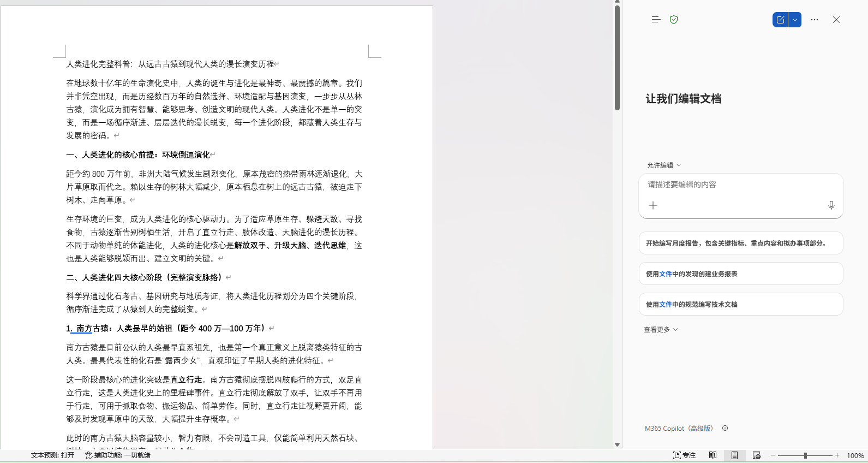Viewport: 868px width, 463px height.
Task: Click the document scrollbar up arrow
Action: tap(617, 3)
